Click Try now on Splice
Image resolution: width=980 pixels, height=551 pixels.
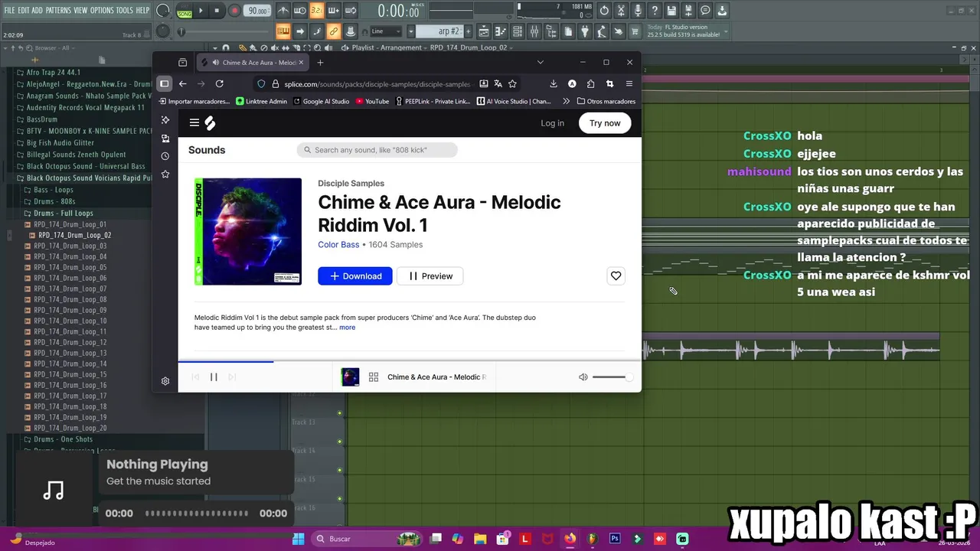(605, 123)
